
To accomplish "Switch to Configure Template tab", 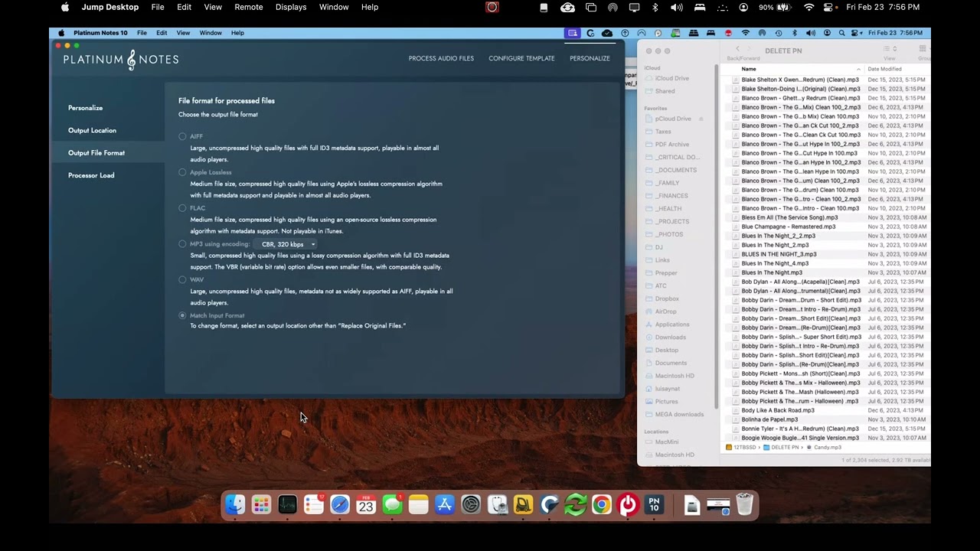I will click(x=521, y=58).
